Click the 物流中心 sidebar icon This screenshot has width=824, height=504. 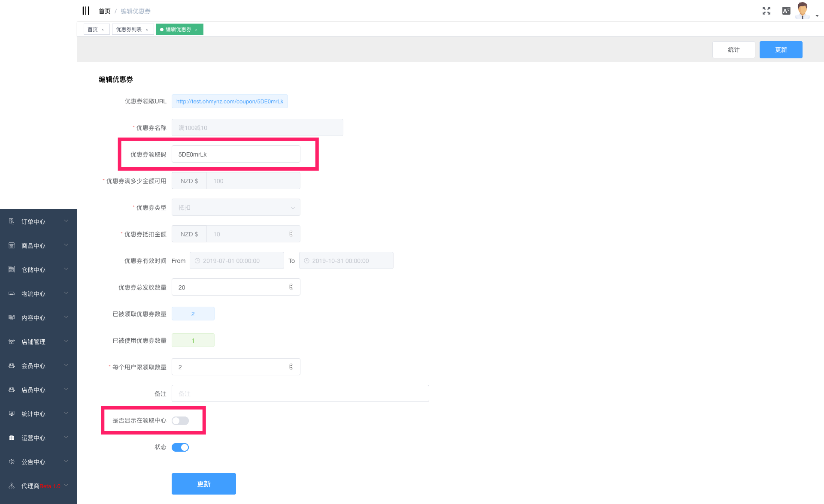click(x=12, y=293)
